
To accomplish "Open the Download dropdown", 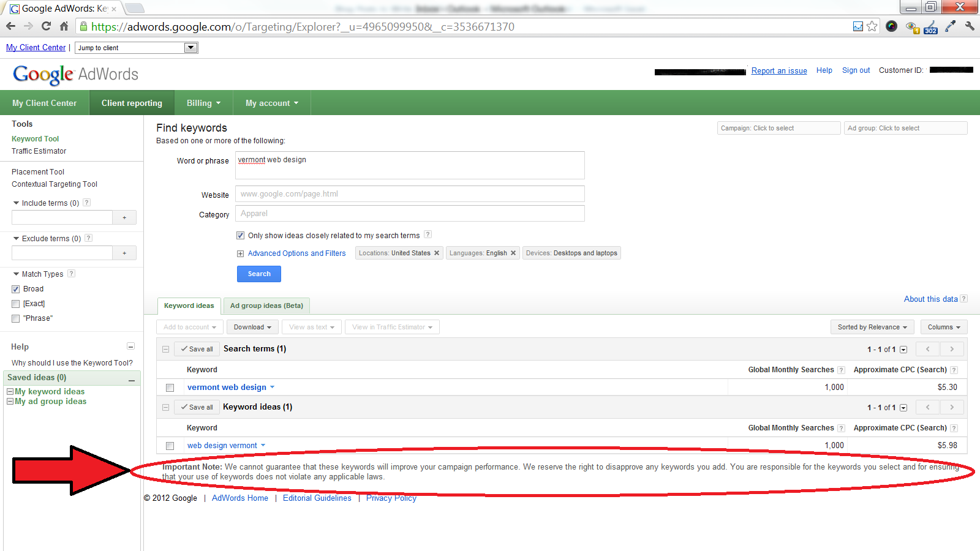I will click(x=252, y=327).
